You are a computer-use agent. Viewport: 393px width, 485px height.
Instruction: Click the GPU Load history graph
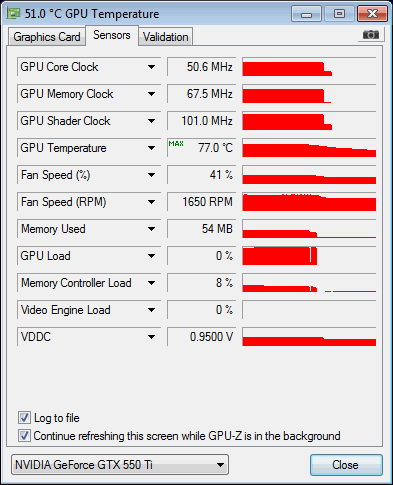[x=309, y=256]
